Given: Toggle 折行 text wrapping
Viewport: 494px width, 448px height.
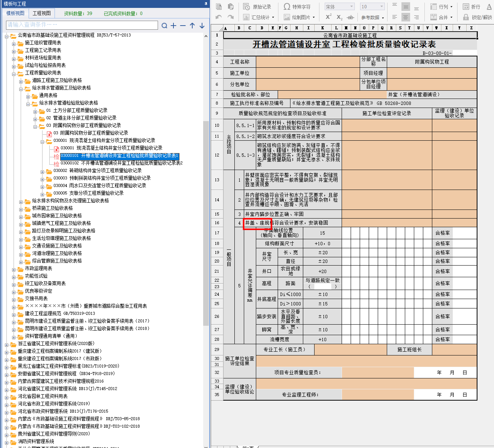Looking at the screenshot, I should 471,7.
